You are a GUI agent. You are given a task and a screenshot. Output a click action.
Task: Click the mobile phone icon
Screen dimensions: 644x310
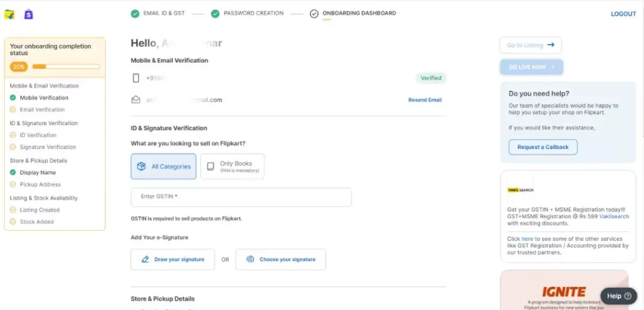pyautogui.click(x=136, y=78)
